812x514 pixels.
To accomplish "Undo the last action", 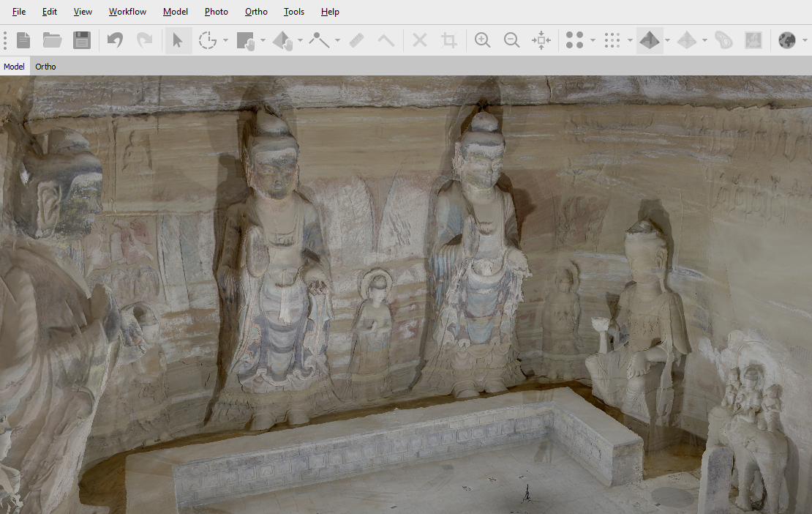I will tap(115, 40).
